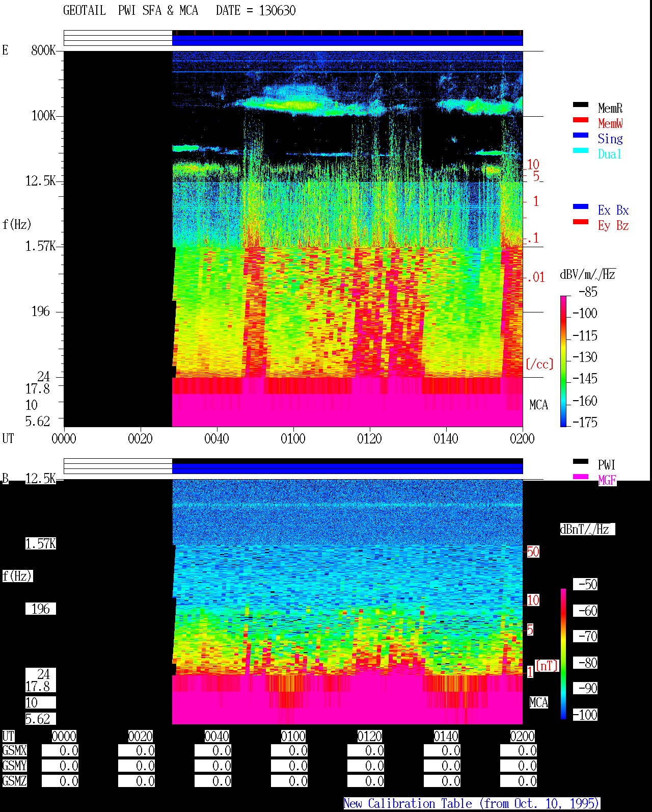Click the GSMX value under 0000
The width and height of the screenshot is (652, 812).
pos(60,751)
